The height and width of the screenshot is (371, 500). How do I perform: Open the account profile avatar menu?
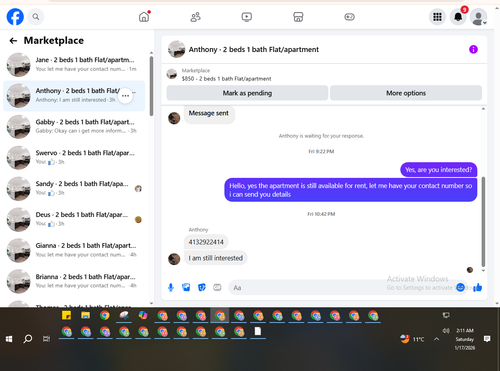(x=479, y=17)
